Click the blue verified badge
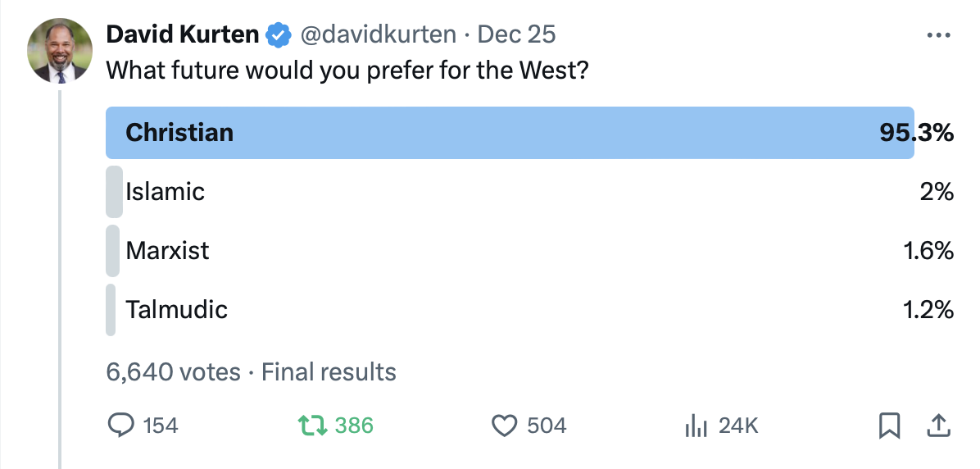The image size is (980, 469). point(279,35)
